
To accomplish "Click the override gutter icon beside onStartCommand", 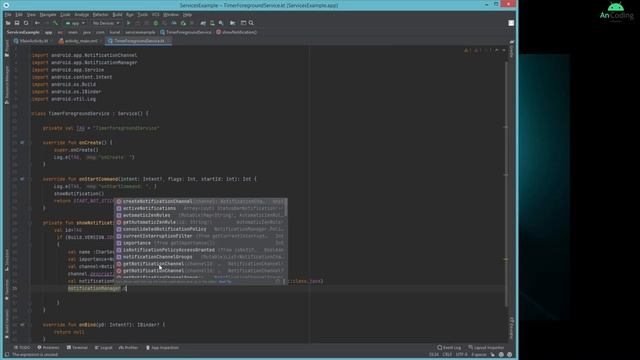I will pos(22,179).
